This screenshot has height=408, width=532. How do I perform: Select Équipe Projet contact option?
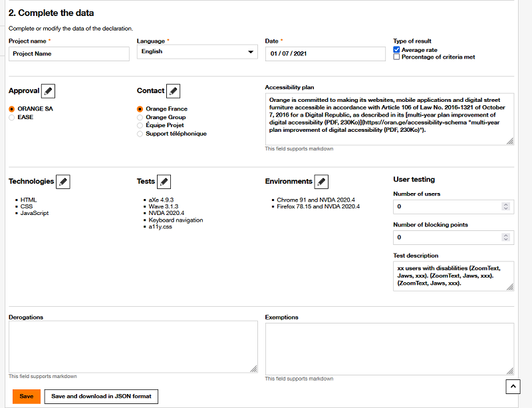[140, 125]
